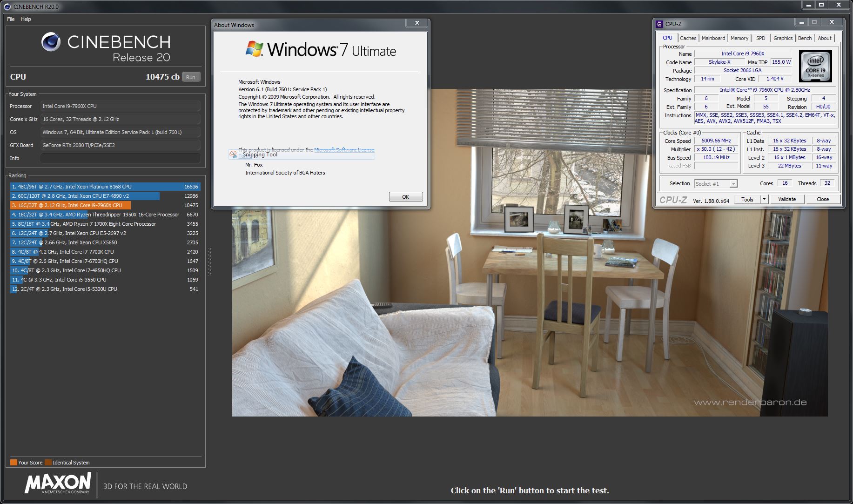Click the Bus Speed value 100.19 MHz
Viewport: 853px width, 504px height.
click(x=716, y=158)
